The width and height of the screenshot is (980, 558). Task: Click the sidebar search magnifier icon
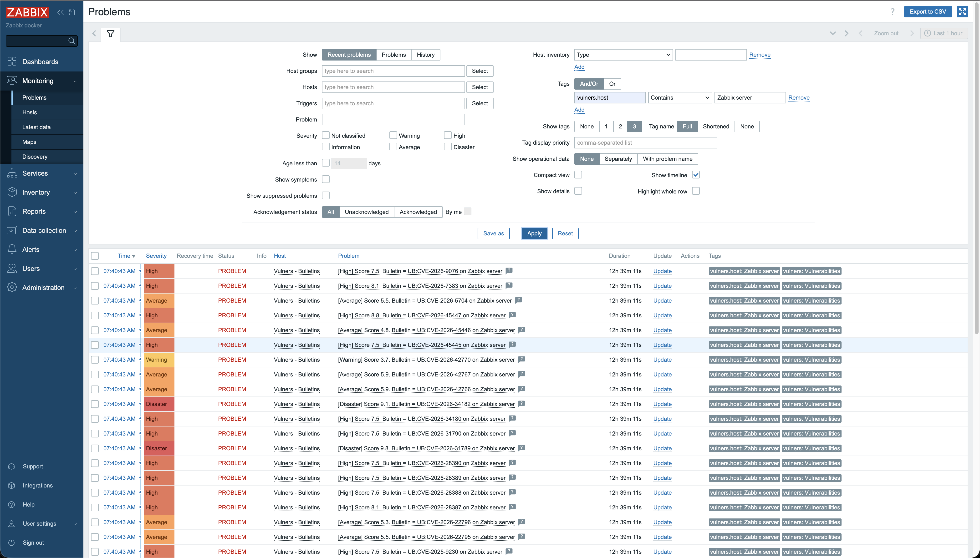coord(72,41)
